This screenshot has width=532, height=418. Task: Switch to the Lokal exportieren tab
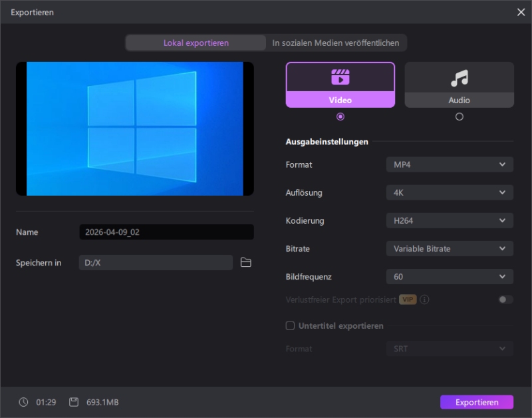pos(195,42)
